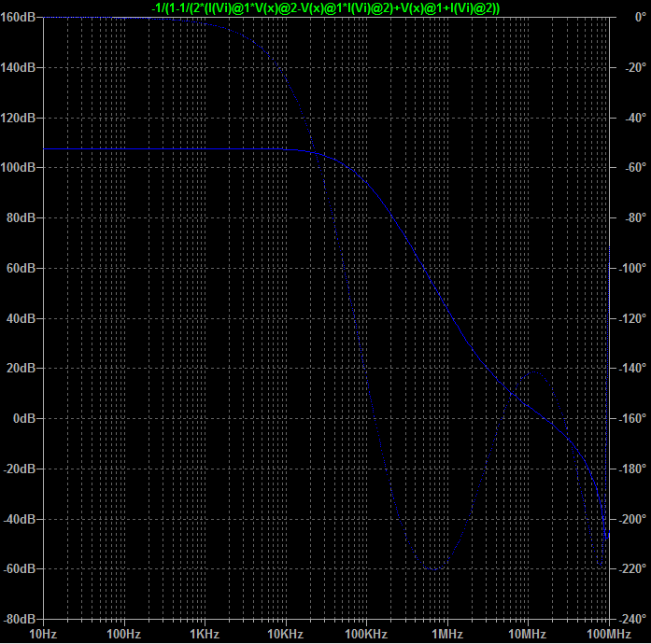This screenshot has width=651, height=644.
Task: Click the -220° label on phase axis
Action: [632, 568]
